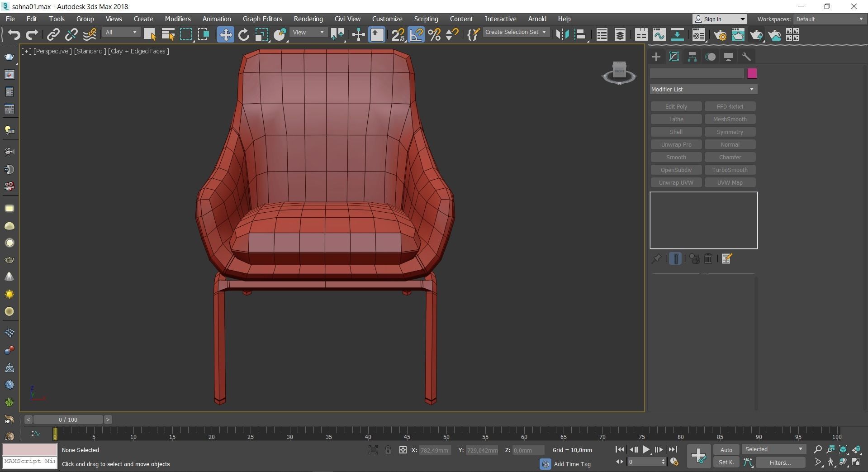
Task: Click the pink object color swatch
Action: (752, 73)
